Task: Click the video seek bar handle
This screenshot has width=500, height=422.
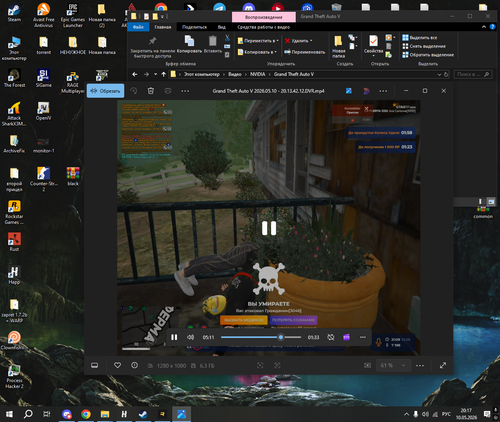Action: [281, 337]
